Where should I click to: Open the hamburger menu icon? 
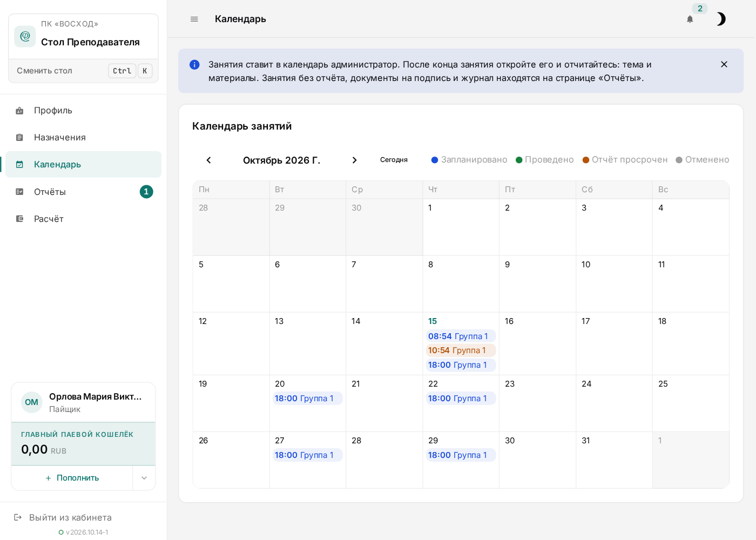click(x=194, y=19)
